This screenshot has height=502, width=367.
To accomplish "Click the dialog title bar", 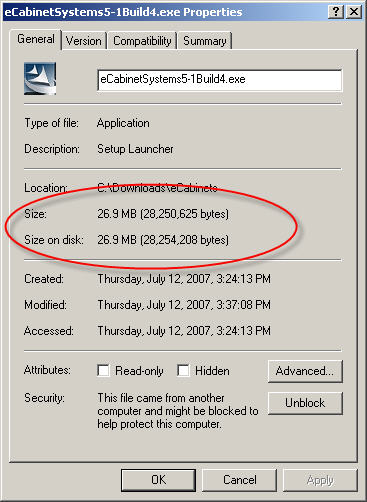I will tap(165, 12).
